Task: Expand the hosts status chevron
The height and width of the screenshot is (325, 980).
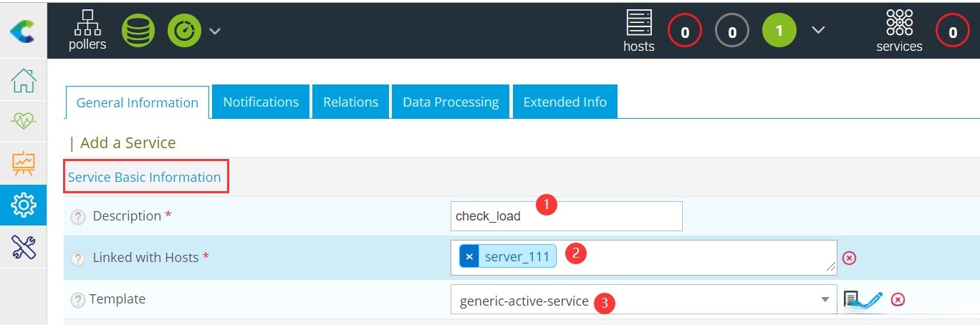Action: click(x=818, y=30)
